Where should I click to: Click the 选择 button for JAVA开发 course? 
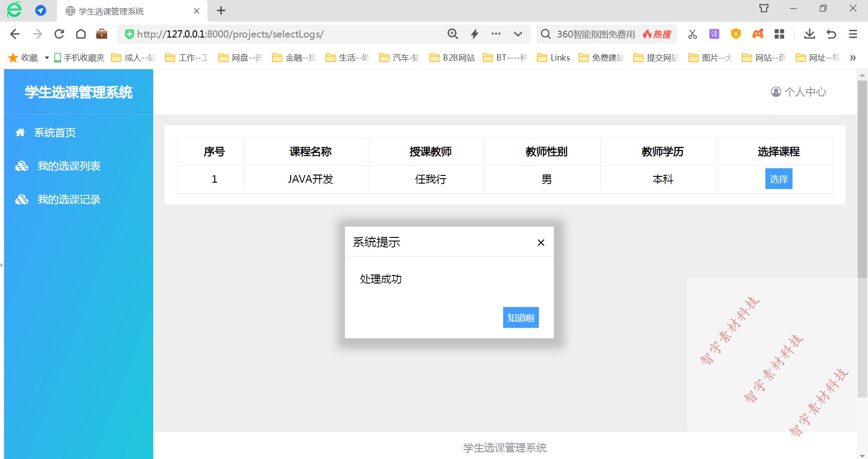[x=778, y=179]
